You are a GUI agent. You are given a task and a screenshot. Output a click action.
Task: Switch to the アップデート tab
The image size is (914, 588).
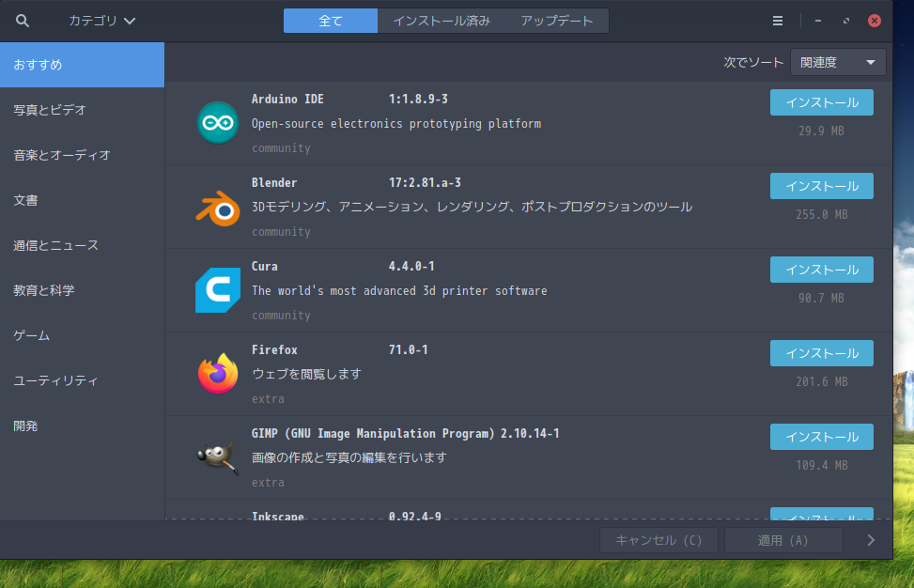557,21
